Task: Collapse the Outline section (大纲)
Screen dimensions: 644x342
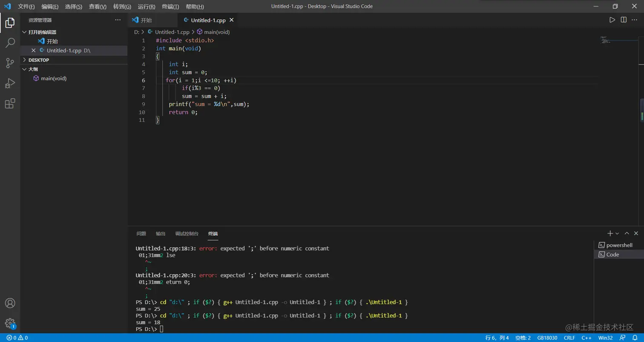Action: (74, 69)
